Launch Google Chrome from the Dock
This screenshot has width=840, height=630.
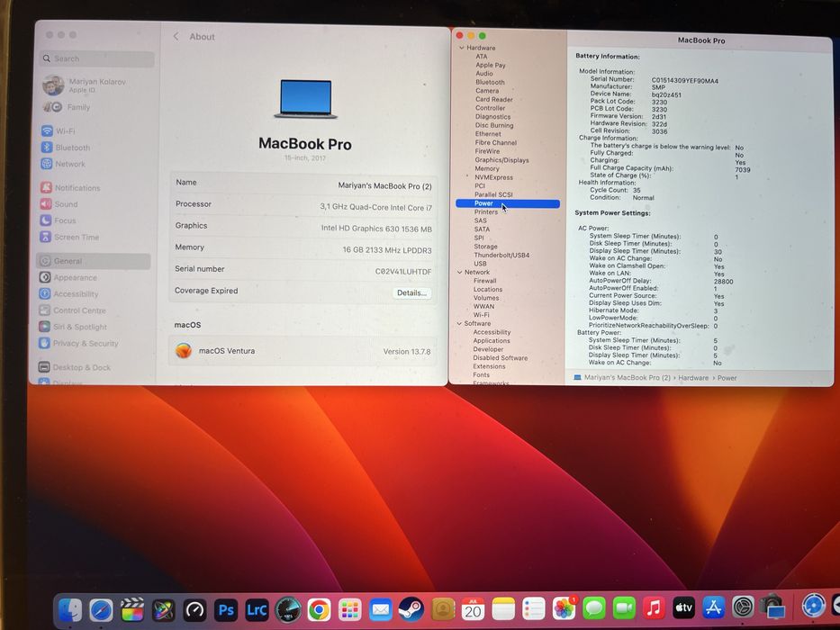click(319, 609)
